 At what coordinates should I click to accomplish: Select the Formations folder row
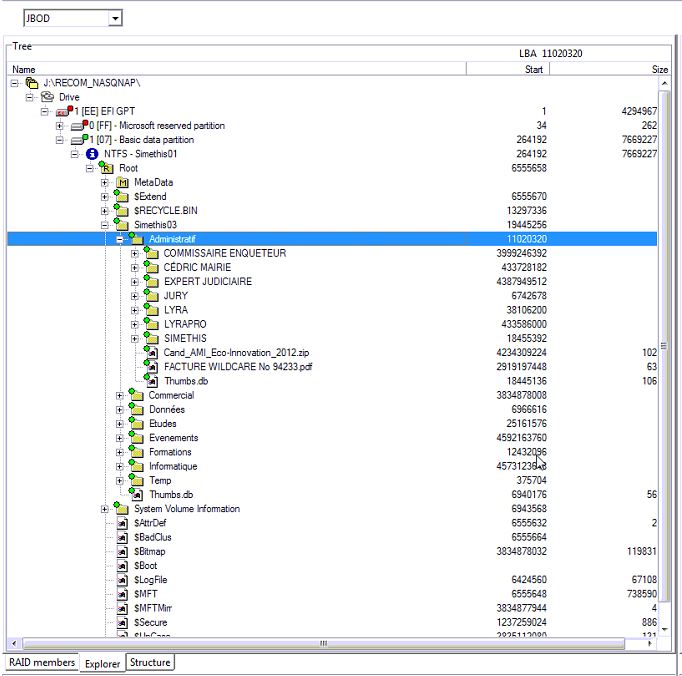click(x=332, y=452)
